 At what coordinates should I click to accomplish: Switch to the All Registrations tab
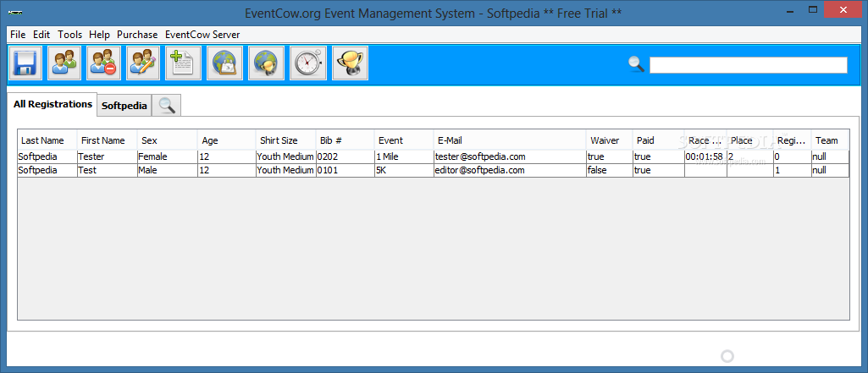(53, 104)
